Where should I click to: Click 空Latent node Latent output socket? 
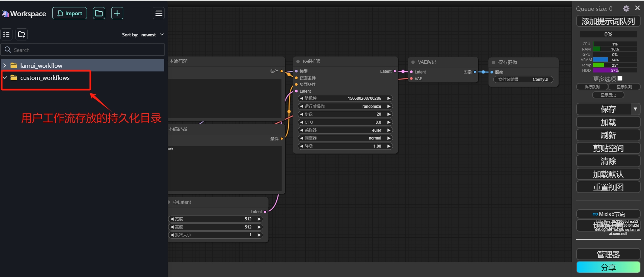(x=265, y=212)
